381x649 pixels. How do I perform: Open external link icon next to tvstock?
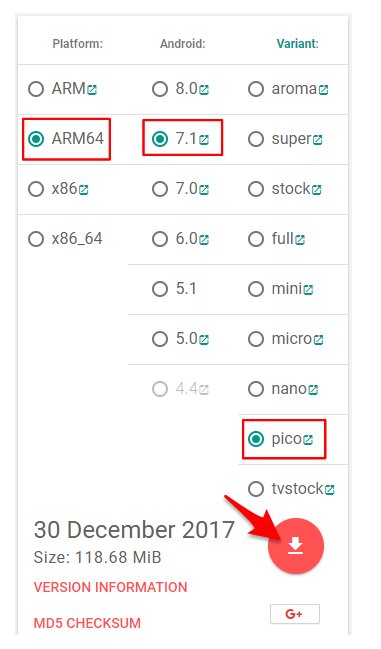(329, 490)
